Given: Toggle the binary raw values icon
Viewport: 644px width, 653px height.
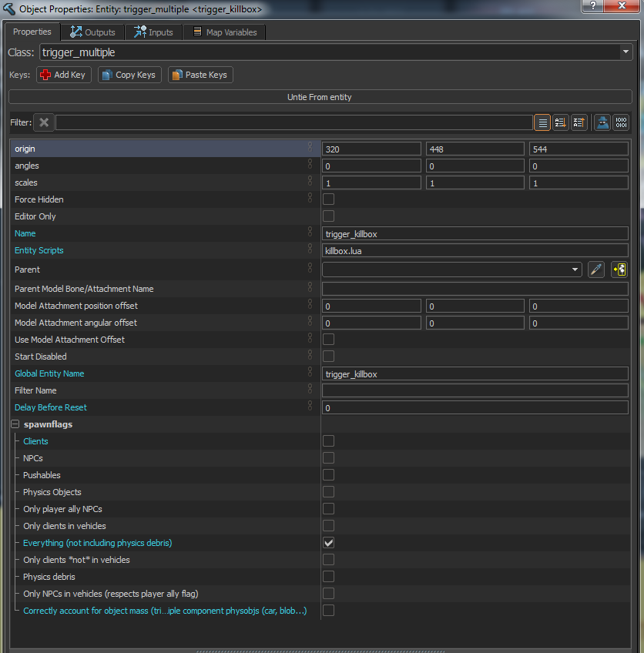Looking at the screenshot, I should click(x=621, y=122).
